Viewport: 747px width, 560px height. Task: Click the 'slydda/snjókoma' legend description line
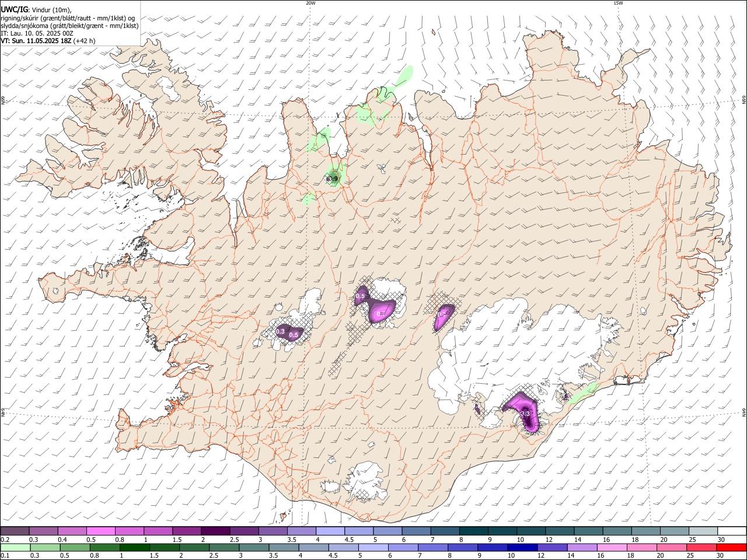click(70, 26)
